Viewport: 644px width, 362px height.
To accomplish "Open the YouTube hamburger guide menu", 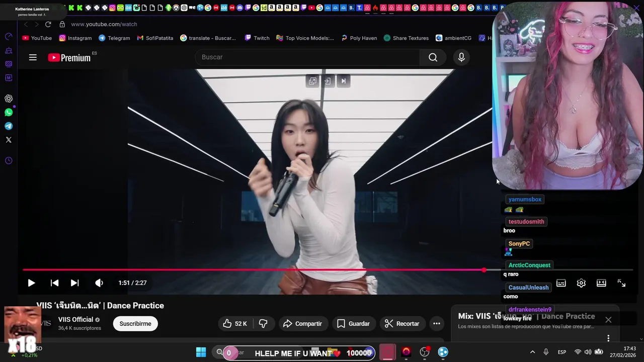I will pyautogui.click(x=33, y=57).
